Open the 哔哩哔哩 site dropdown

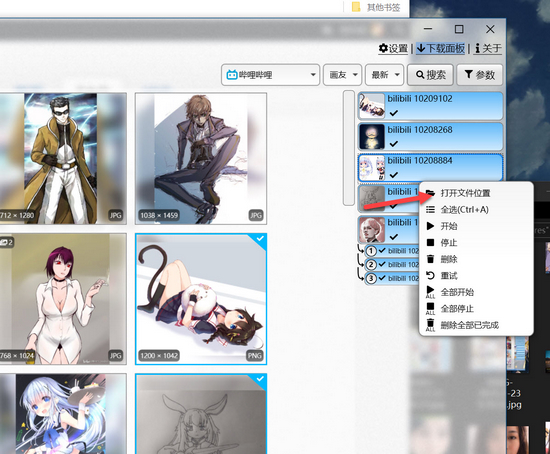point(270,75)
